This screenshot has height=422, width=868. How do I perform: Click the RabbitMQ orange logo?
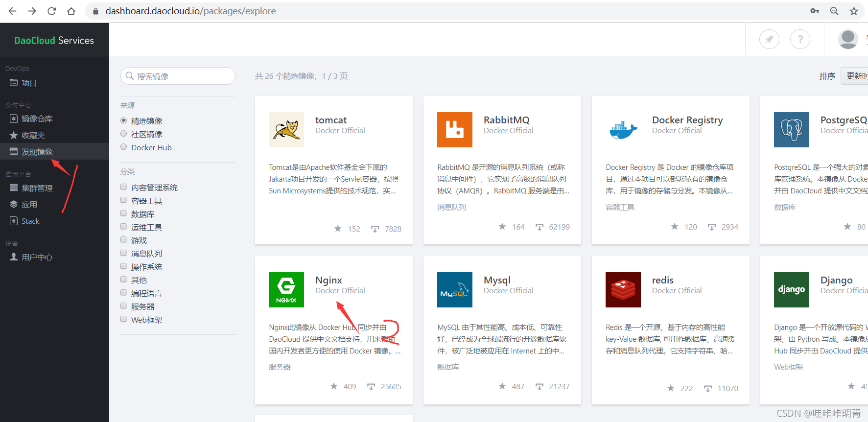[455, 130]
